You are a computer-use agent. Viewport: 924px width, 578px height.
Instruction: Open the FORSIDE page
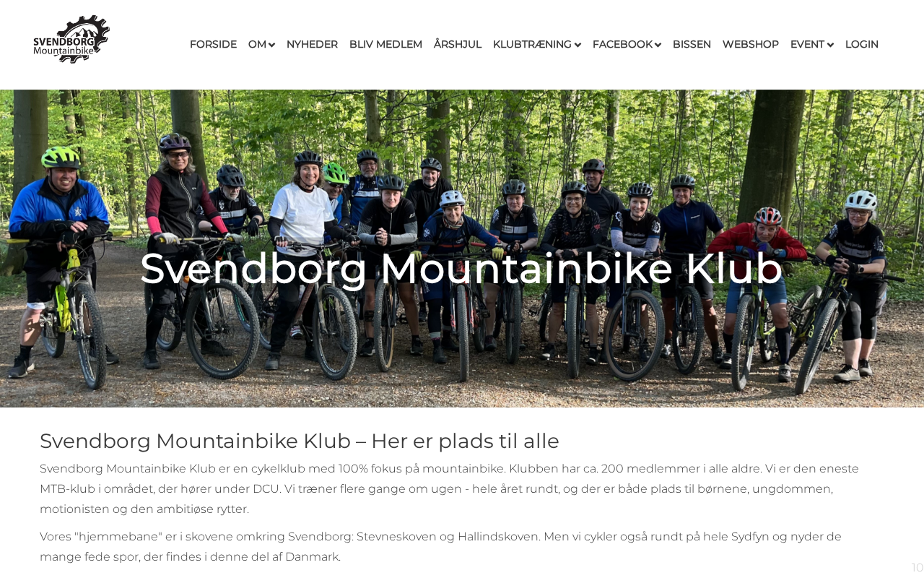point(213,44)
